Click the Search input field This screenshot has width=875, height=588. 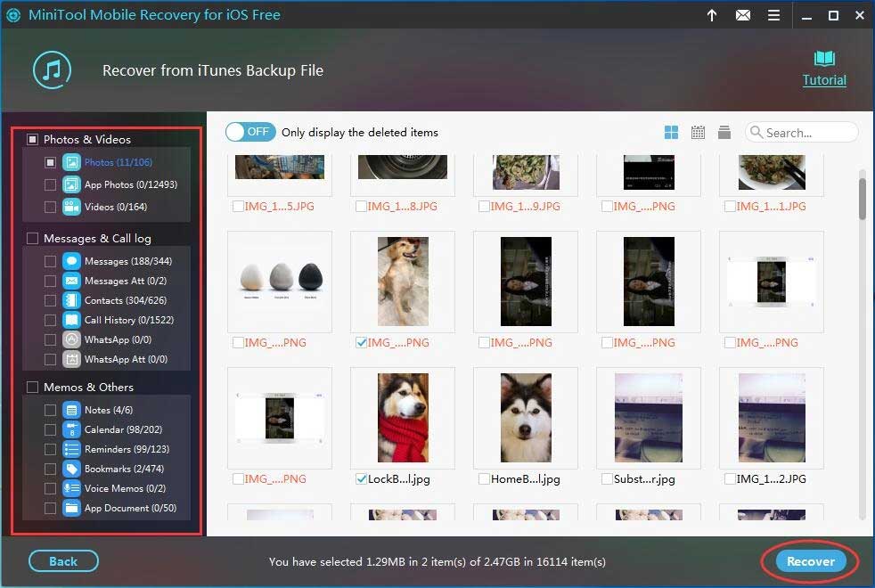[x=801, y=133]
